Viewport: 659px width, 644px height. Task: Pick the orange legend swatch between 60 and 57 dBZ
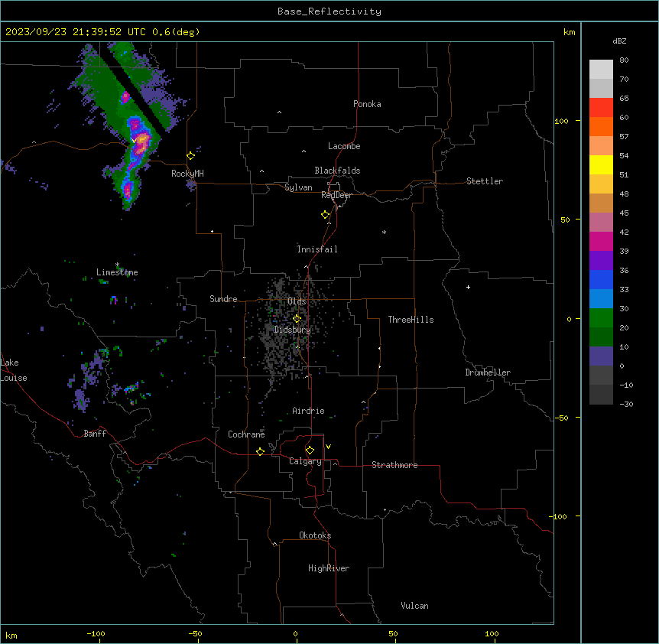coord(601,126)
